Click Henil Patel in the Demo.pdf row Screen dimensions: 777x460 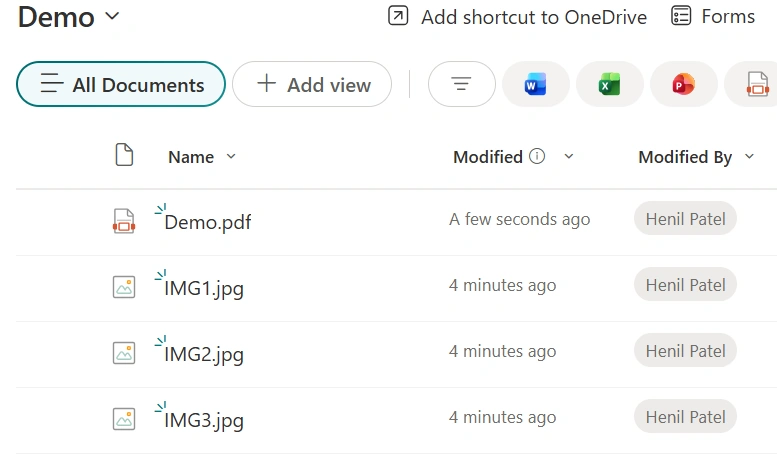tap(685, 219)
